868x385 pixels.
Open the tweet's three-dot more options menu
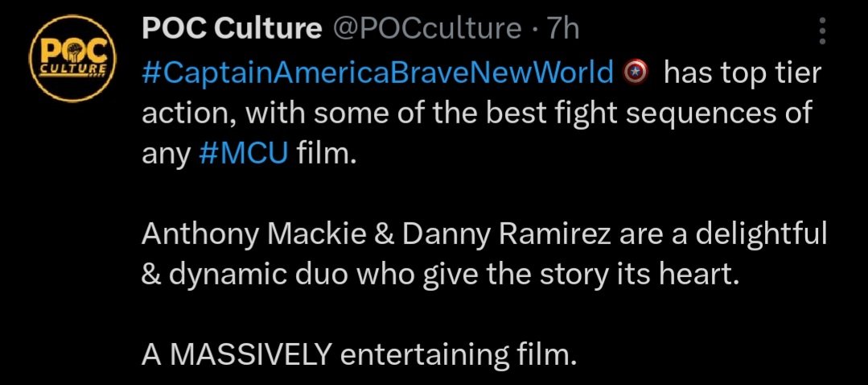821,31
